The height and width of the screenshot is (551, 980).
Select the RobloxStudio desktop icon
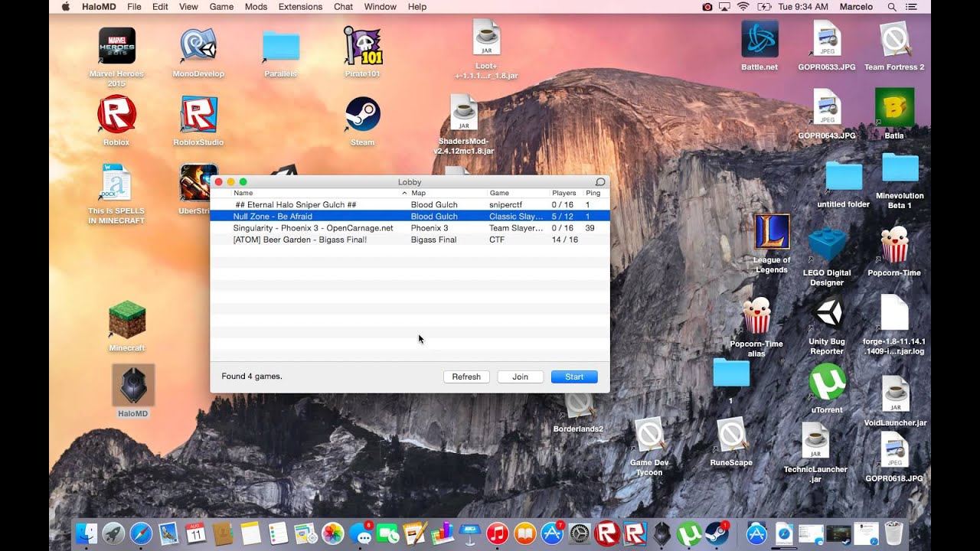198,115
